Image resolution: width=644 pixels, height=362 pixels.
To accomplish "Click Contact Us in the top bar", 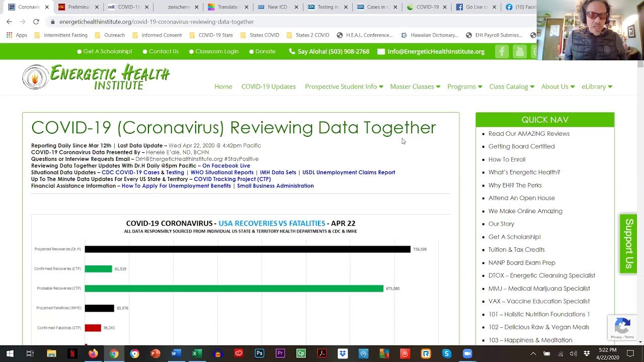I will 160,51.
